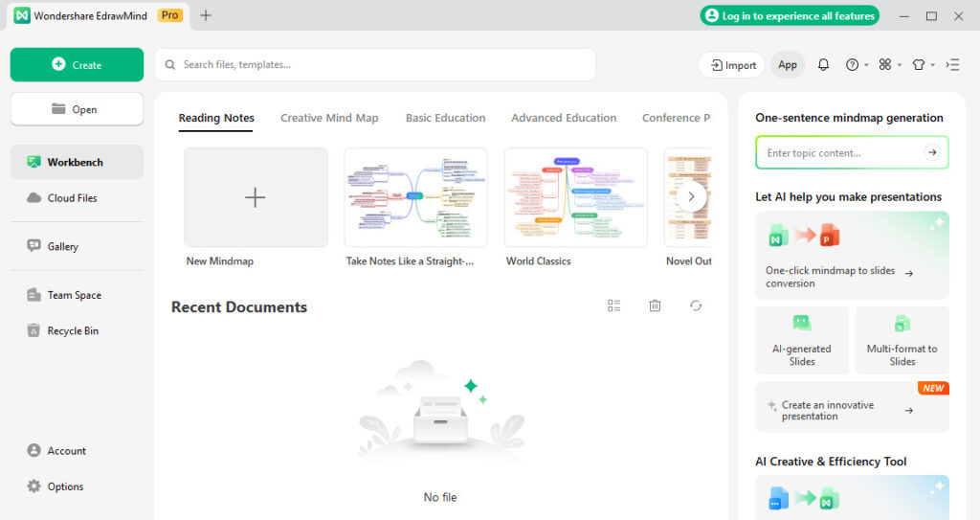Expand the help dropdown arrow
Viewport: 980px width, 520px height.
point(866,65)
